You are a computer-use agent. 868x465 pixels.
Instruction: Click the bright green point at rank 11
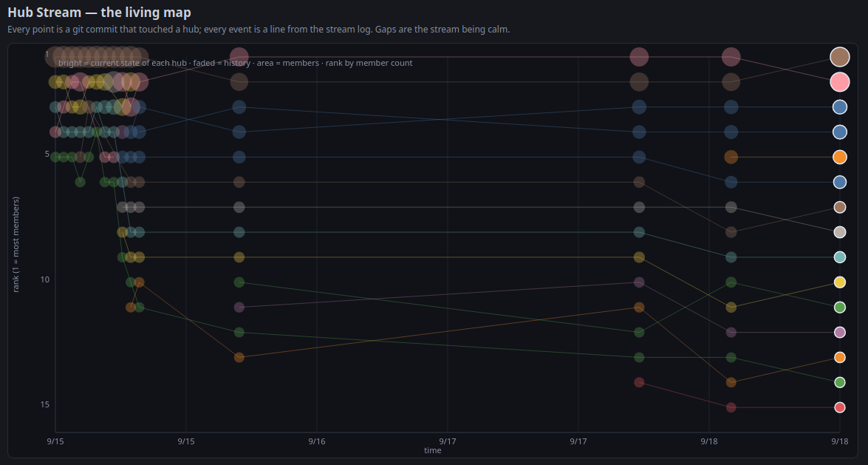click(x=840, y=307)
